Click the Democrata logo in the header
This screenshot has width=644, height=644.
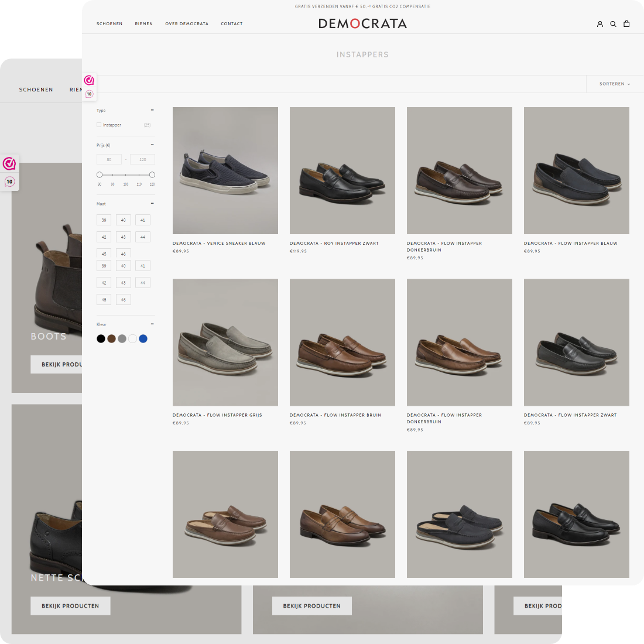point(362,23)
